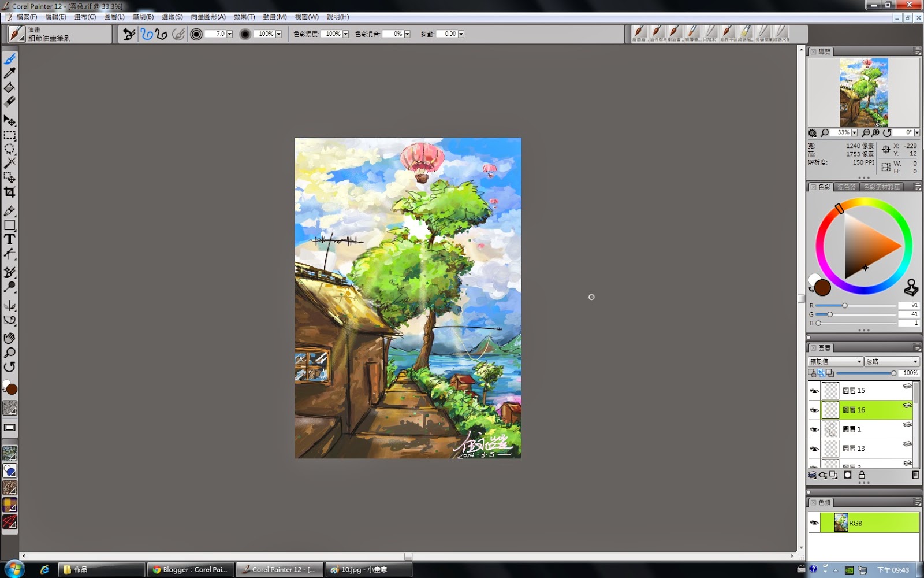The width and height of the screenshot is (924, 578).
Task: Click the delete layer icon in layers panel
Action: (915, 475)
